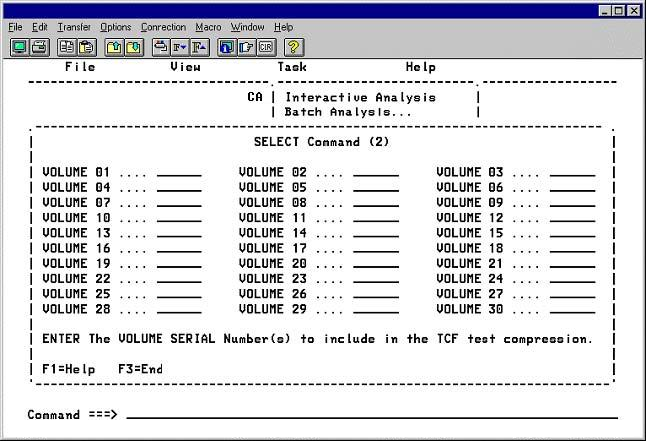Click the Command ===> input line
Image resolution: width=646 pixels, height=441 pixels.
(x=372, y=414)
